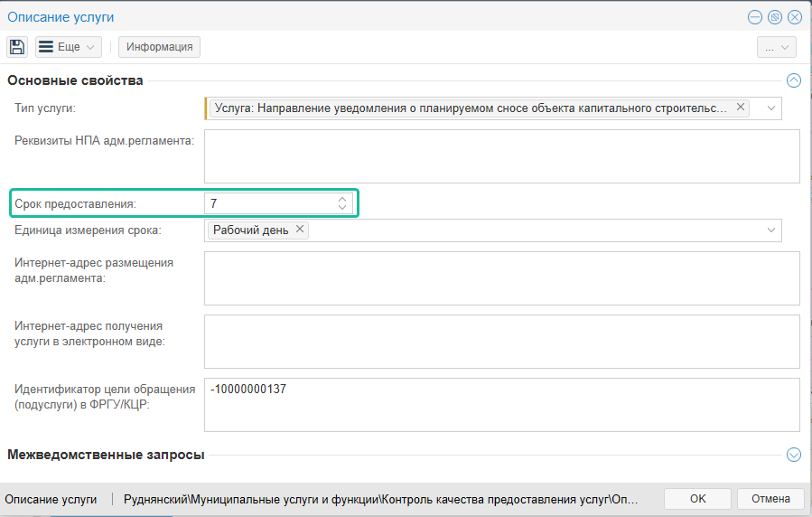Click the Информация button
Viewport: 812px width, 517px height.
click(159, 47)
